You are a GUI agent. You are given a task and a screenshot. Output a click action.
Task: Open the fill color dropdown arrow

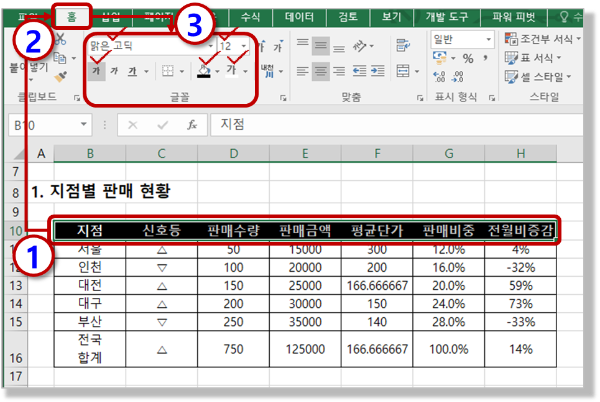click(217, 71)
